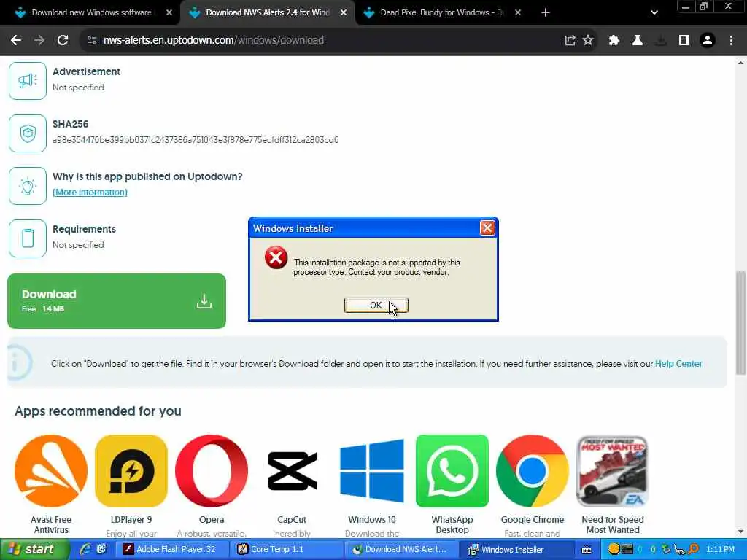Switch to Windows Installer taskbar item
The width and height of the screenshot is (747, 560).
pos(517,550)
